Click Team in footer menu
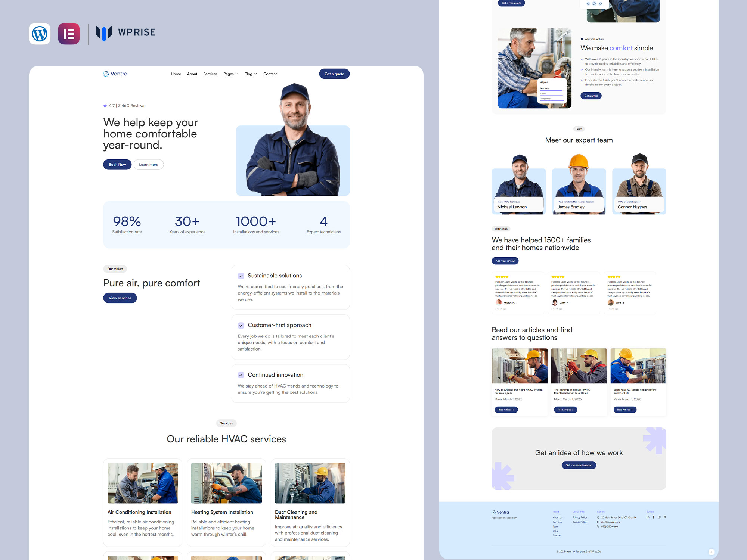 (556, 526)
